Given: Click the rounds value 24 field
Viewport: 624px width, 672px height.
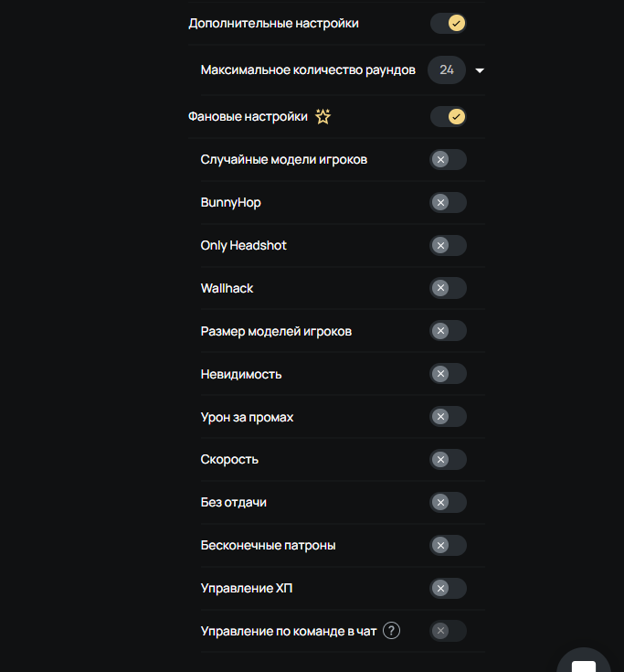Looking at the screenshot, I should [447, 69].
